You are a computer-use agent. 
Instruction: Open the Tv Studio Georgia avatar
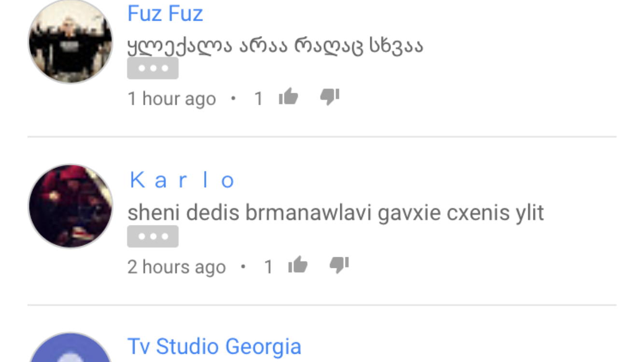coord(70,347)
